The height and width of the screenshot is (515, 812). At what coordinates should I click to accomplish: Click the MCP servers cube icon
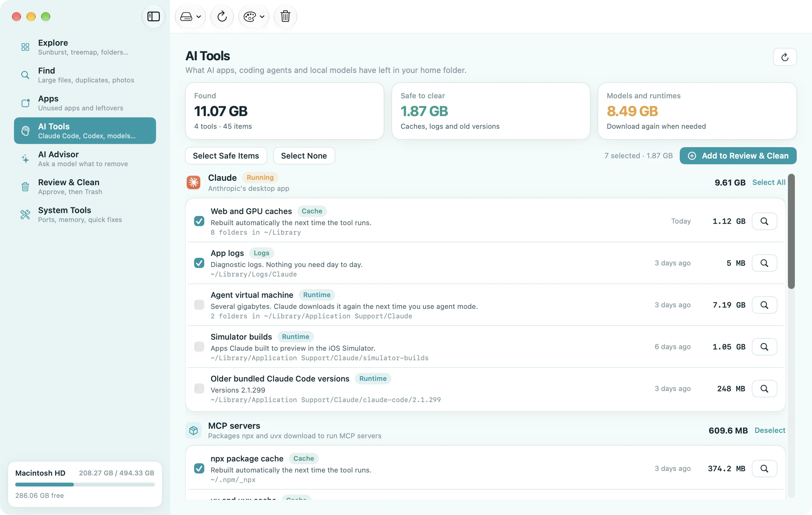pos(193,430)
